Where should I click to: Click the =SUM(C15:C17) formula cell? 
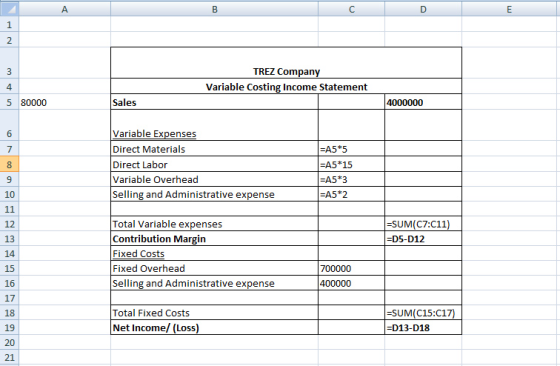point(423,313)
